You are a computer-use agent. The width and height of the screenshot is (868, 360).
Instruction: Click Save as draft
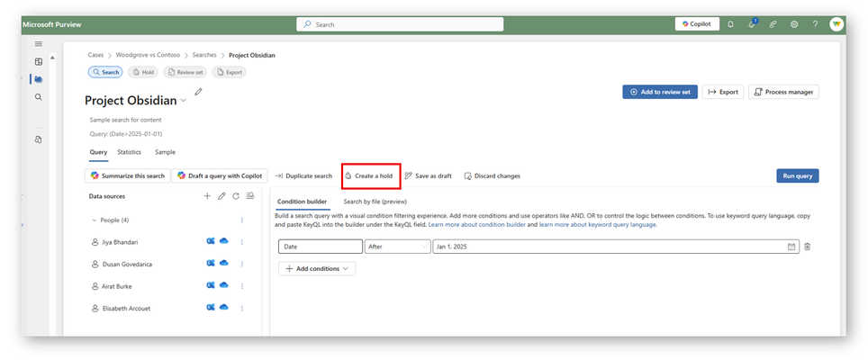tap(428, 175)
